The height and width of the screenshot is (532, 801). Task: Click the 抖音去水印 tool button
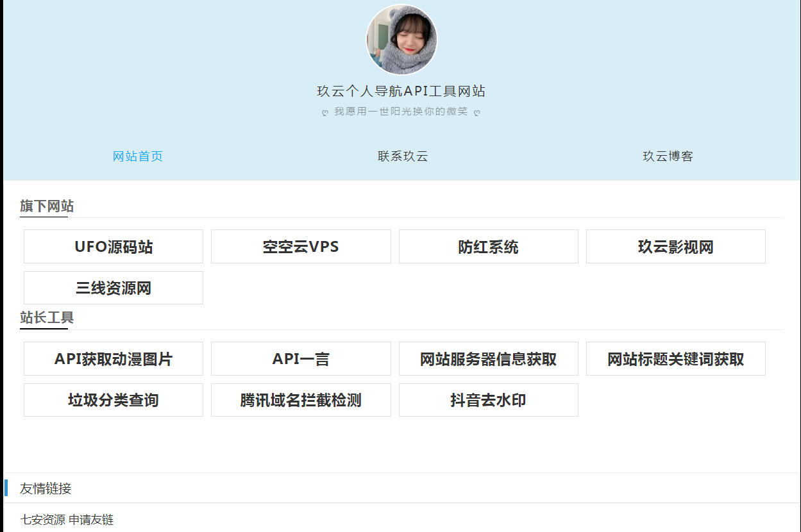click(489, 400)
